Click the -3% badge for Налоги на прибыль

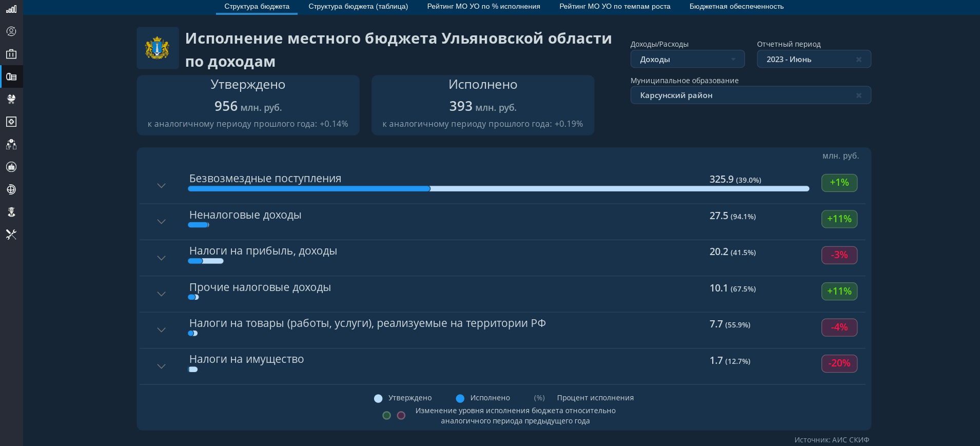click(x=839, y=255)
